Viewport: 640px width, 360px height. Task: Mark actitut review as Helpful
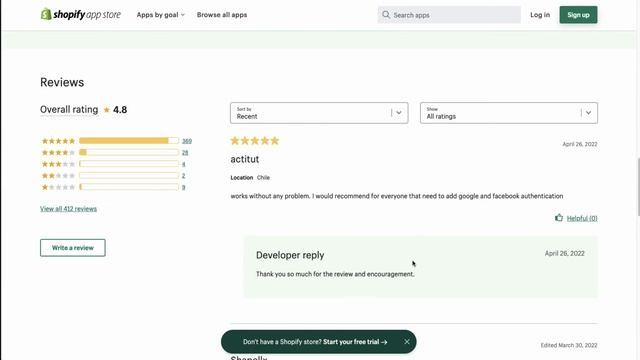pos(582,218)
